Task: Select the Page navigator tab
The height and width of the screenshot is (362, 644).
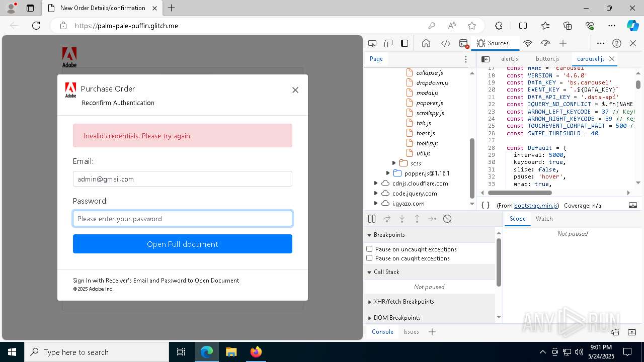Action: coord(376,59)
